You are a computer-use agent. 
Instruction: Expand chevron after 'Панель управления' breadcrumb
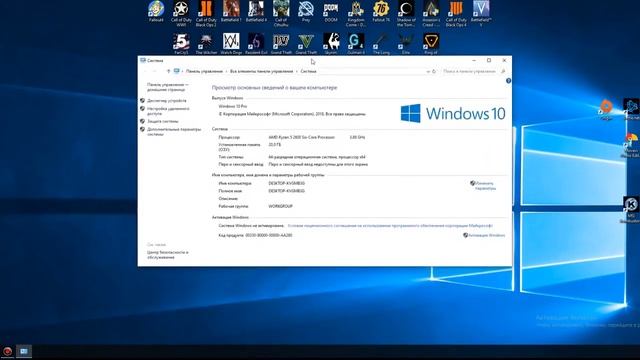tap(227, 71)
